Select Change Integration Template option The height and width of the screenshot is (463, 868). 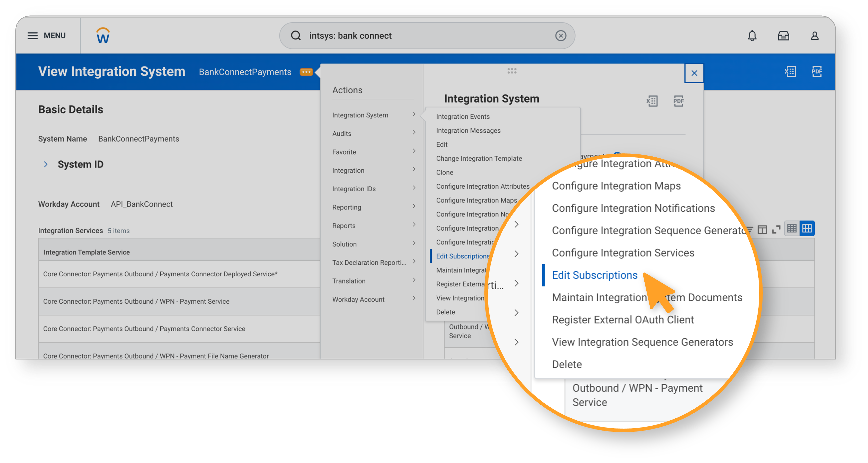(x=479, y=158)
